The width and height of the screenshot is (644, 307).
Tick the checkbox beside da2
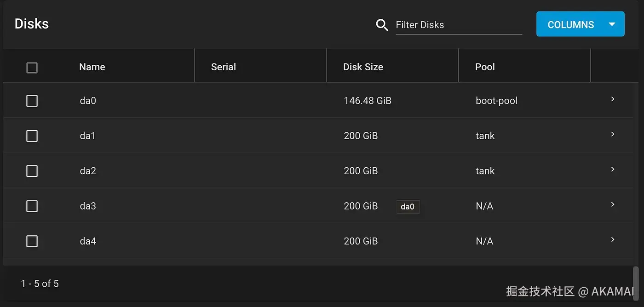(x=32, y=171)
